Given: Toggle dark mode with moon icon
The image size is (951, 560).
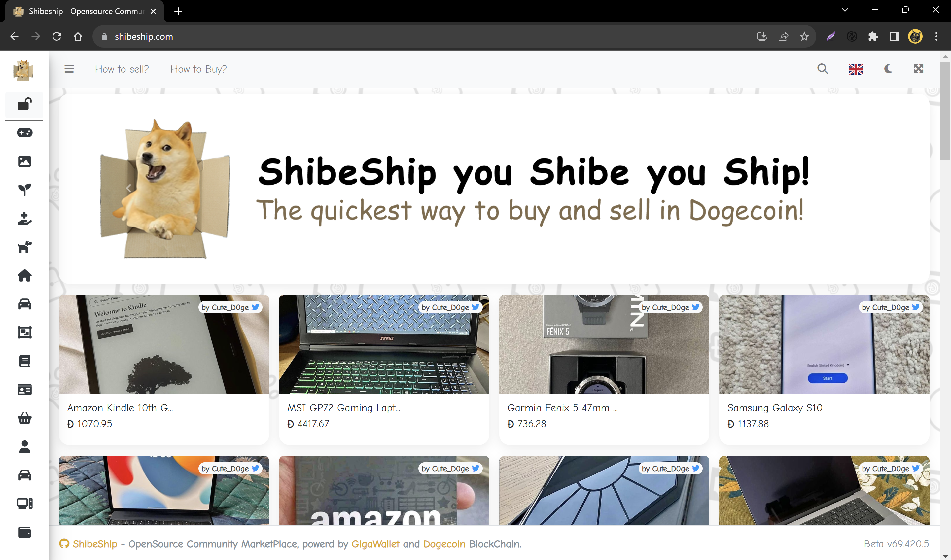Looking at the screenshot, I should tap(888, 69).
